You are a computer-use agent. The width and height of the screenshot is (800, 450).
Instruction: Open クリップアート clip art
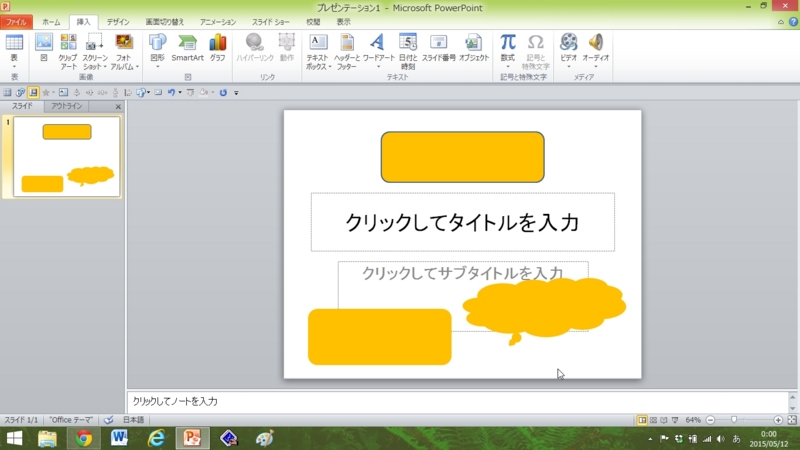(68, 51)
